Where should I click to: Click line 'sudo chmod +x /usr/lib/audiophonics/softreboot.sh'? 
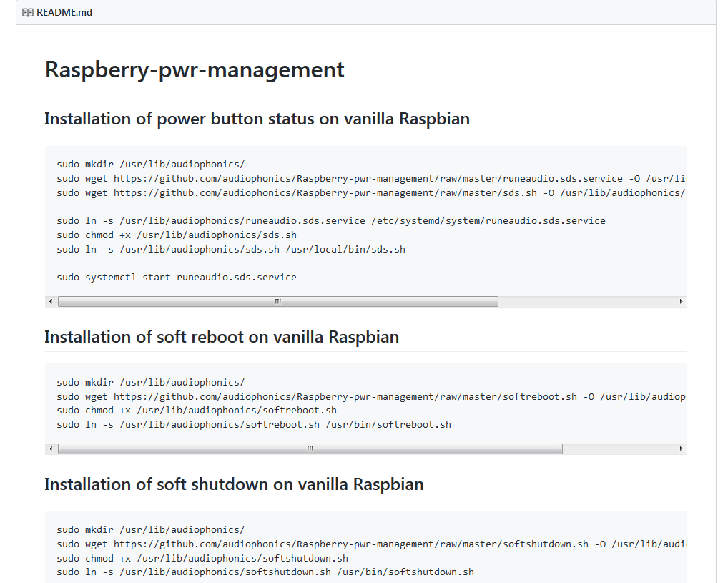(197, 411)
